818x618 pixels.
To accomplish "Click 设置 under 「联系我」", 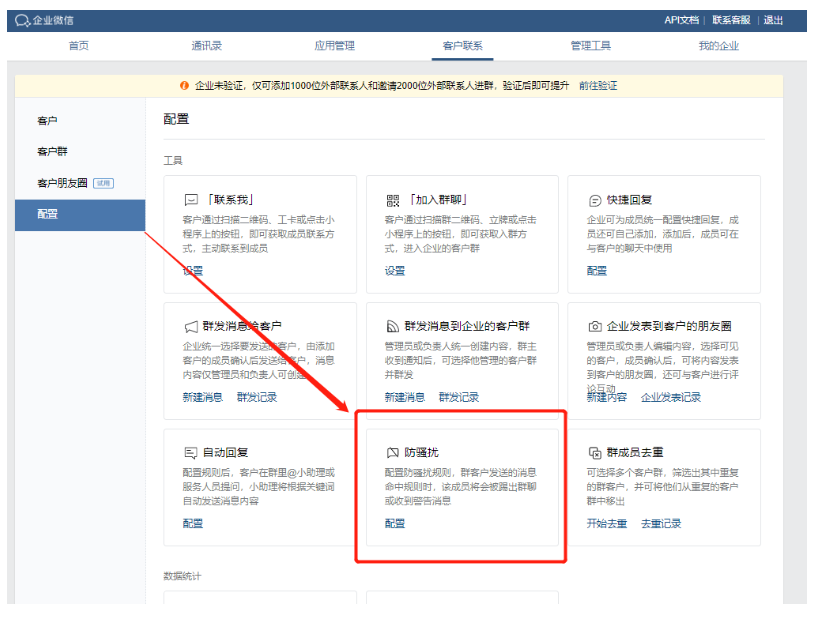I will point(193,271).
